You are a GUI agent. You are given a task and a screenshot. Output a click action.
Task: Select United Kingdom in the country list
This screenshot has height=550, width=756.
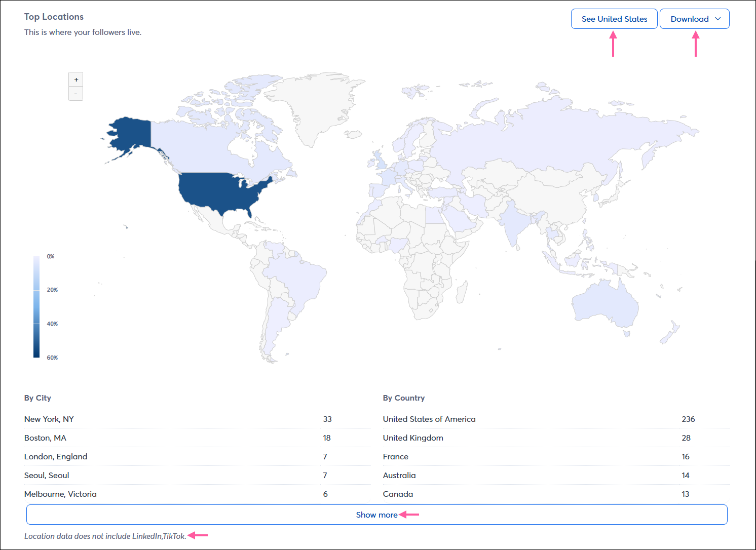pyautogui.click(x=413, y=438)
